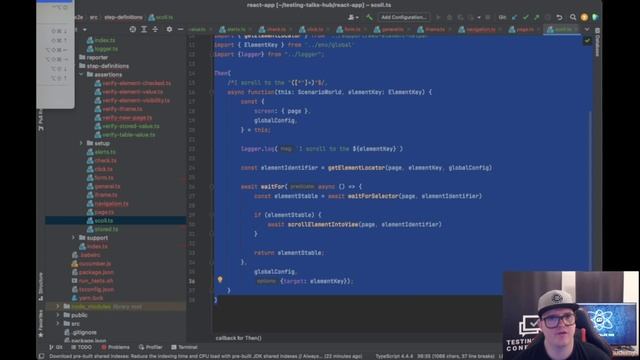Select stored.ts in the project tree
Viewport: 640px width, 360px height.
pos(106,229)
